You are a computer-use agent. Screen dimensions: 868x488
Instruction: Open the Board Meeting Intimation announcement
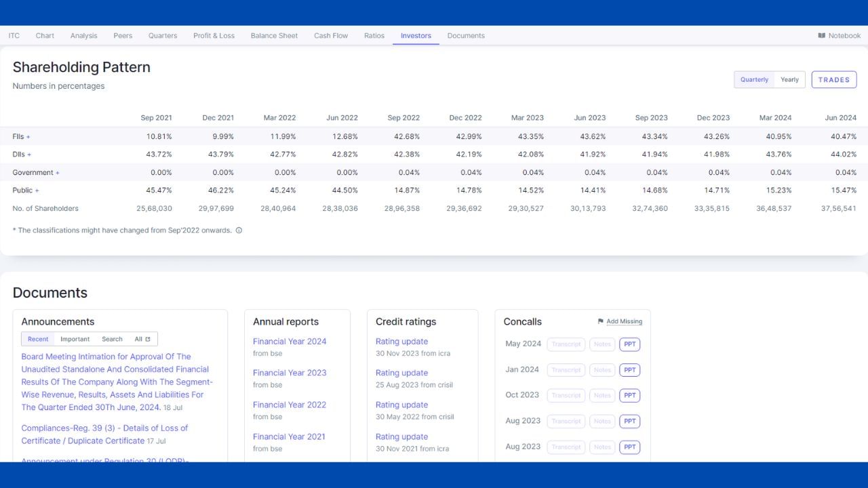coord(117,382)
